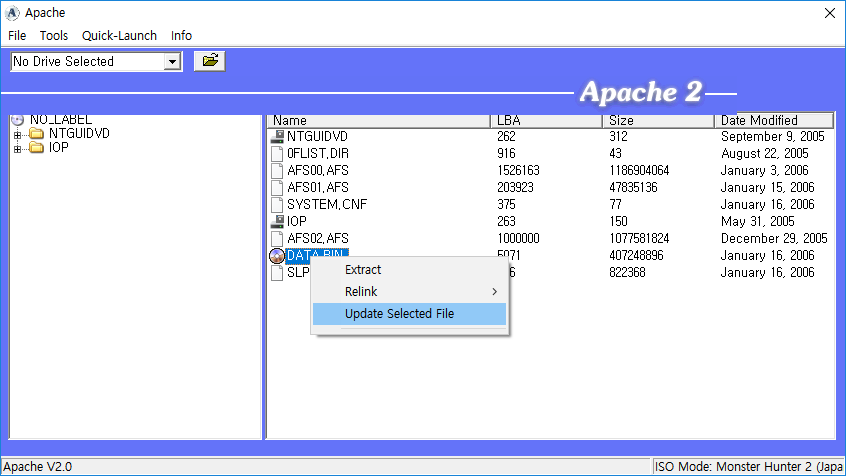Select the NTGUIDVD row name in list
The width and height of the screenshot is (846, 476).
[317, 137]
